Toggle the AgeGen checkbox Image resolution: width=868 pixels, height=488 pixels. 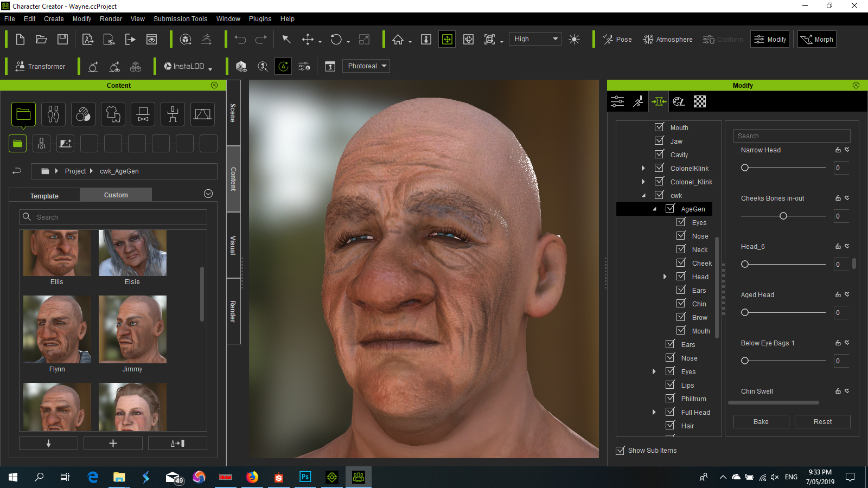coord(670,208)
